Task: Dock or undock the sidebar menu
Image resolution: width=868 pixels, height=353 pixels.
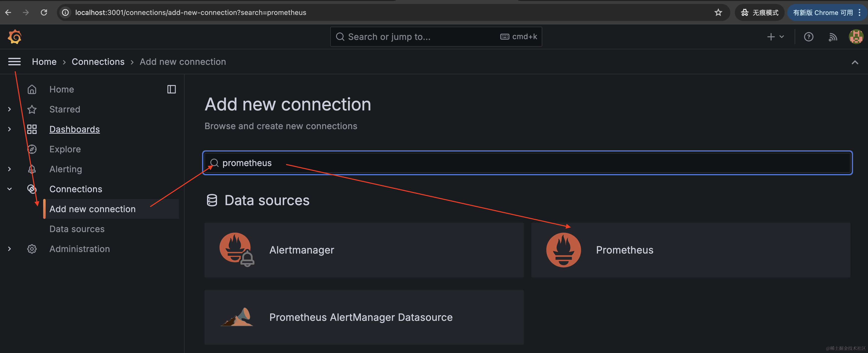Action: point(171,89)
